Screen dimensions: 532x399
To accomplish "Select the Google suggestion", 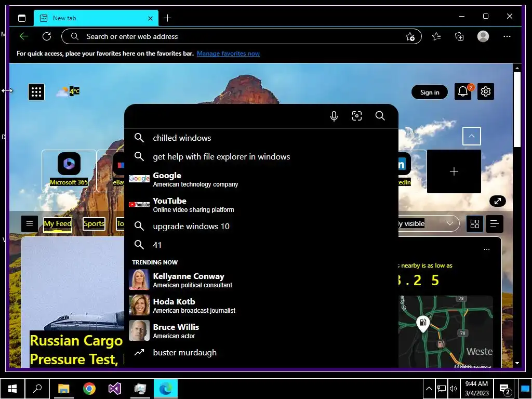I will click(x=261, y=179).
